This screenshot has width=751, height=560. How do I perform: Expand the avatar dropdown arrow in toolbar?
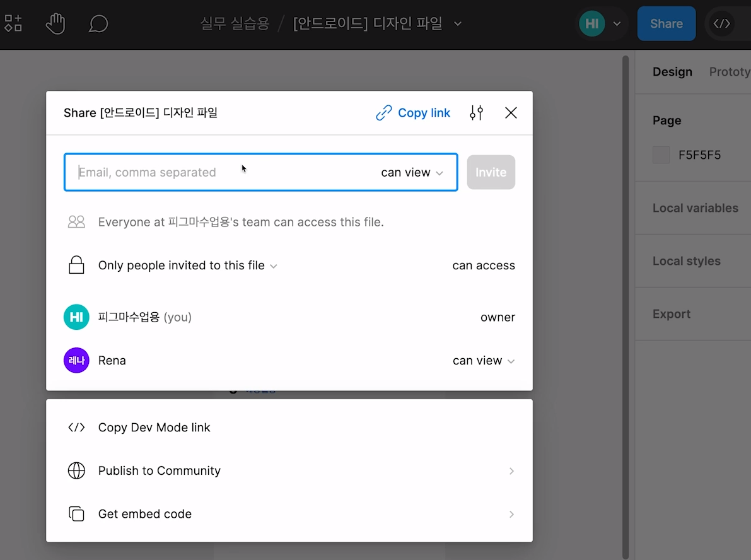[x=617, y=23]
